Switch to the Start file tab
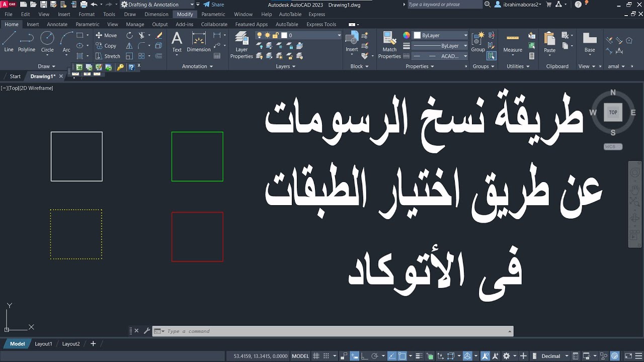644x362 pixels. tap(15, 76)
